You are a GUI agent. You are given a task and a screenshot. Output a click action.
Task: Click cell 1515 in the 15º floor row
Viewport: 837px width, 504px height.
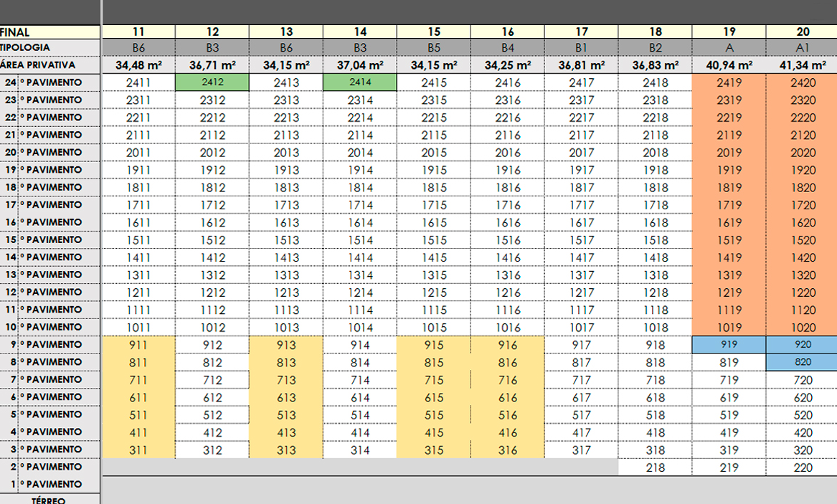434,240
